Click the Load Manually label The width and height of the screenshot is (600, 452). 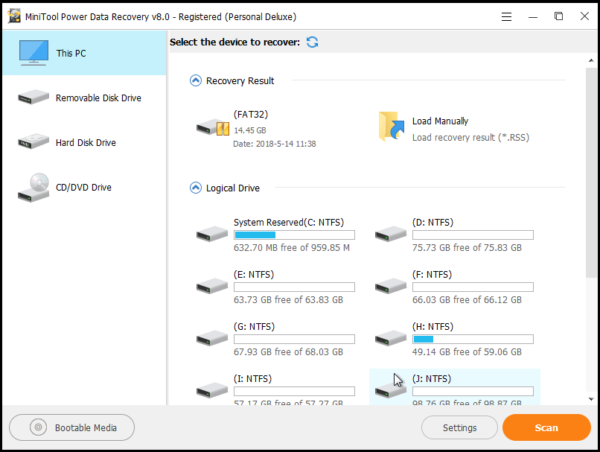440,121
